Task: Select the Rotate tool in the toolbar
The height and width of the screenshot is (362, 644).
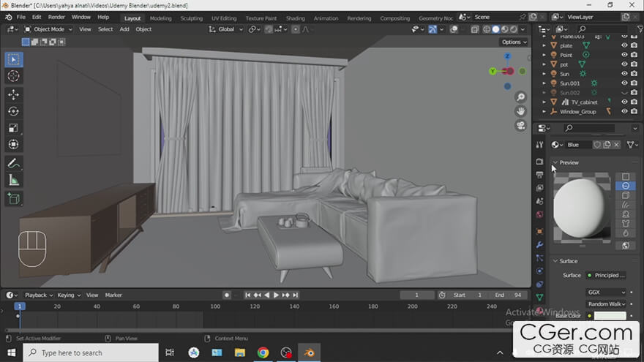Action: [x=14, y=111]
